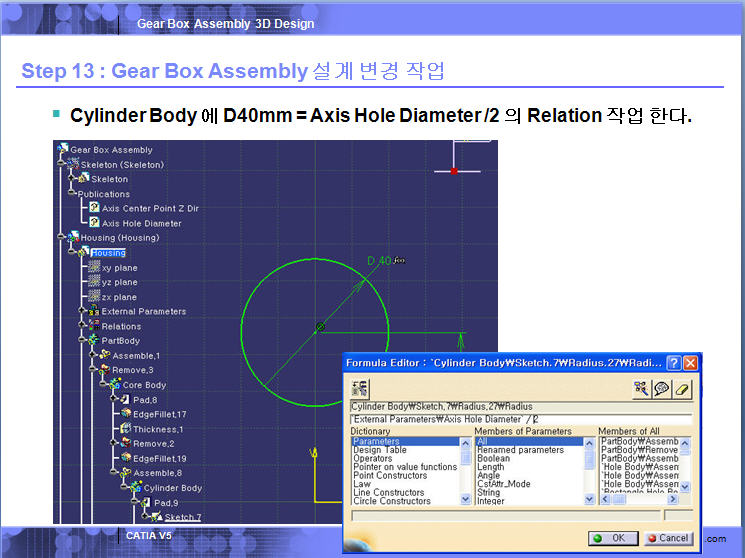The width and height of the screenshot is (745, 558).
Task: Expand the External Parameters tree node
Action: click(83, 311)
